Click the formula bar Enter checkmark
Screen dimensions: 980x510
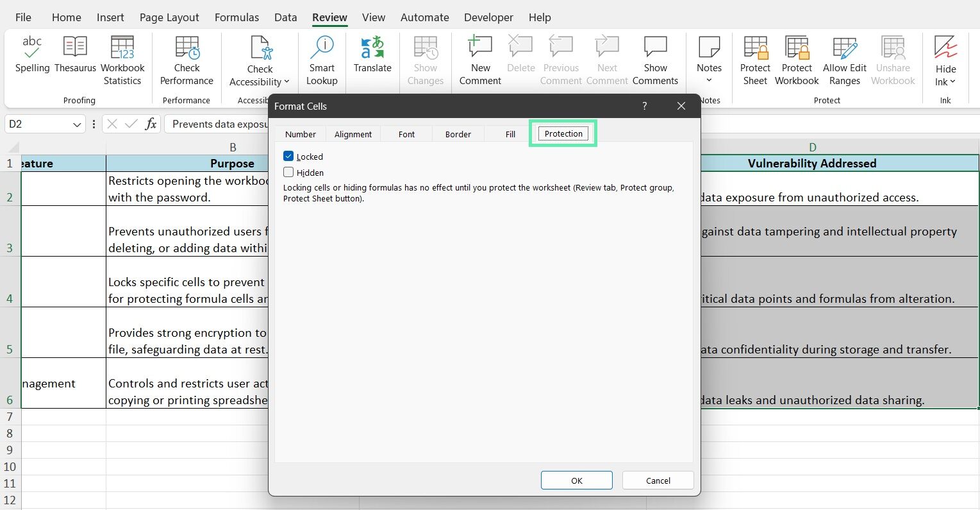point(131,124)
